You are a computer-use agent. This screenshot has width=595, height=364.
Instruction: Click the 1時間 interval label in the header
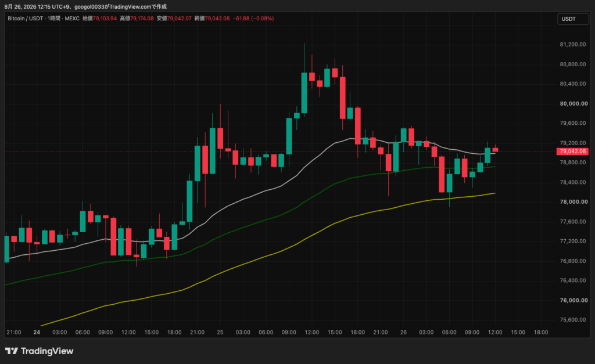point(53,18)
